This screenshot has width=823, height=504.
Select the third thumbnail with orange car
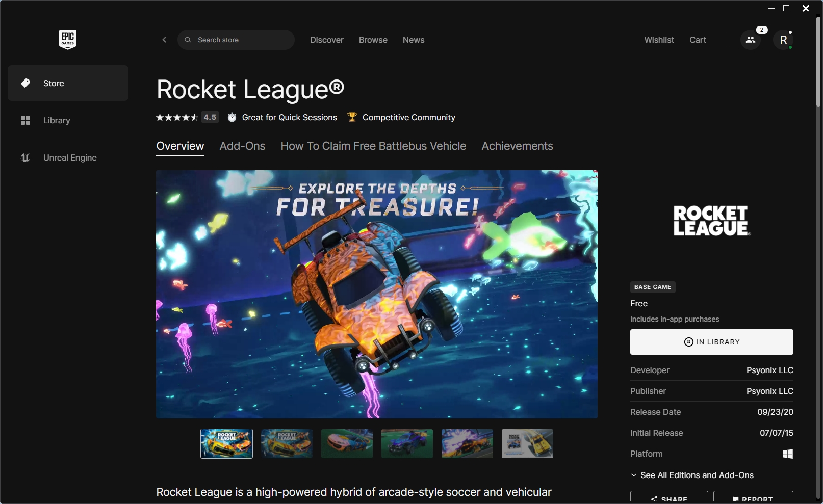click(347, 443)
